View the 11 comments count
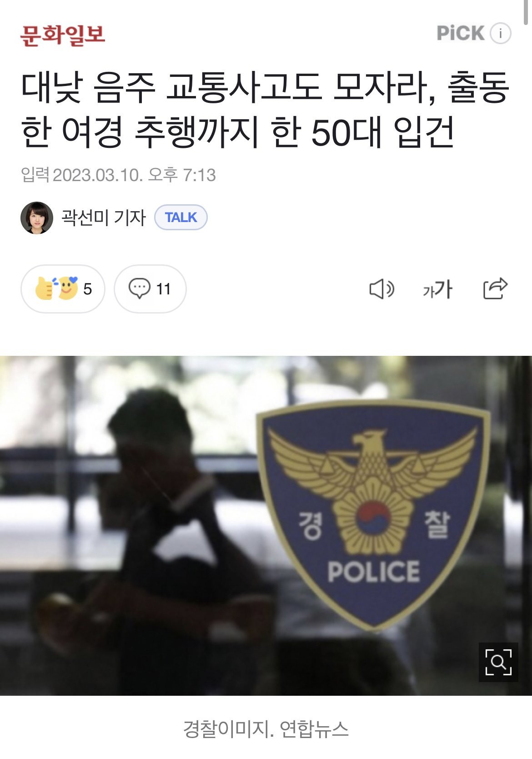532x759 pixels. tap(163, 289)
